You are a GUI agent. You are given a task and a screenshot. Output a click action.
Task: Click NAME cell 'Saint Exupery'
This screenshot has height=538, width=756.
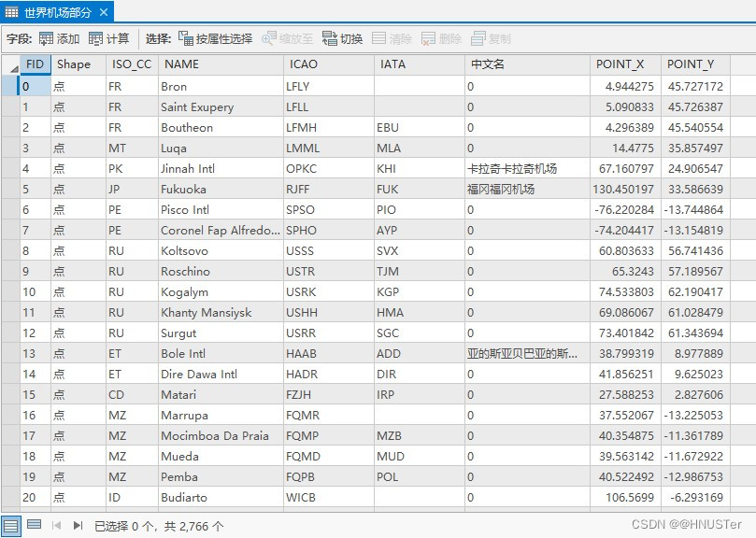pos(221,107)
